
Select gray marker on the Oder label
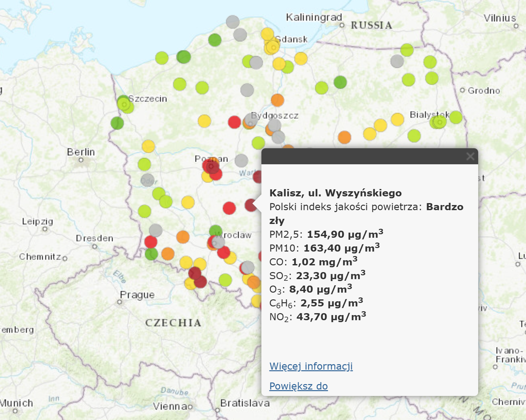click(x=148, y=180)
